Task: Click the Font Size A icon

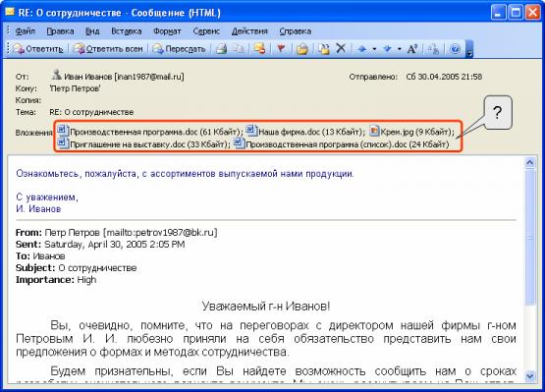Action: click(411, 49)
